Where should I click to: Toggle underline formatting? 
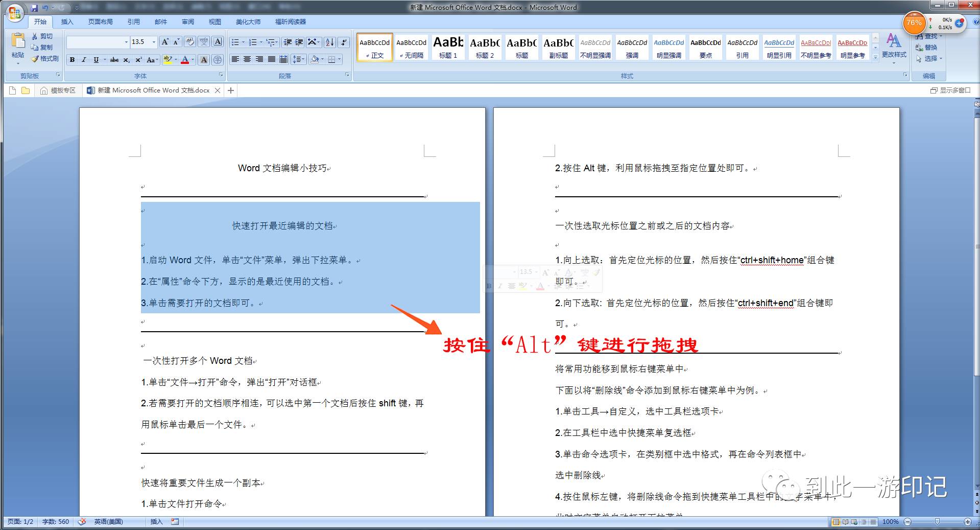[95, 60]
